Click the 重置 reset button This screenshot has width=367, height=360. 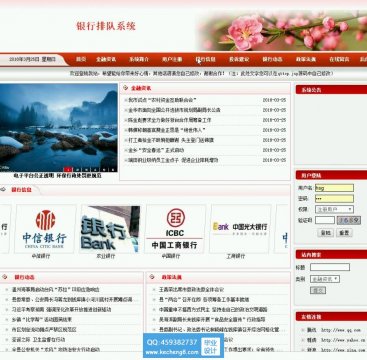tap(344, 233)
